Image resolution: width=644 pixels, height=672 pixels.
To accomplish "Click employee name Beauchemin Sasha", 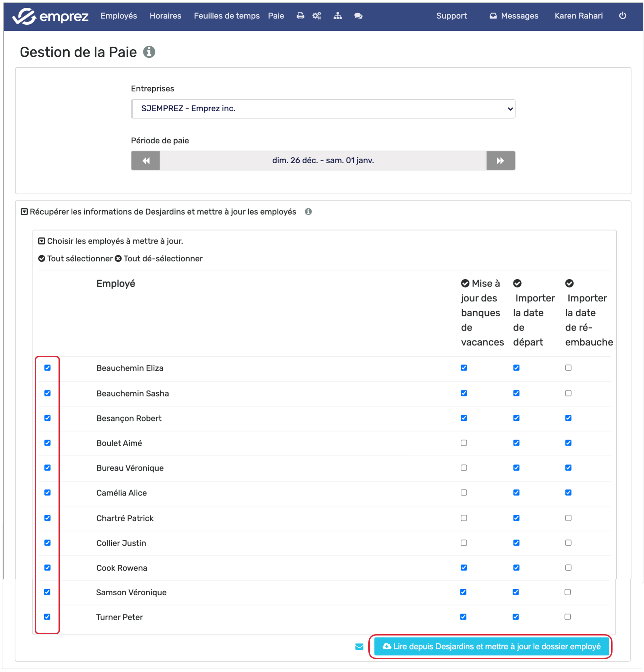I will pos(133,393).
